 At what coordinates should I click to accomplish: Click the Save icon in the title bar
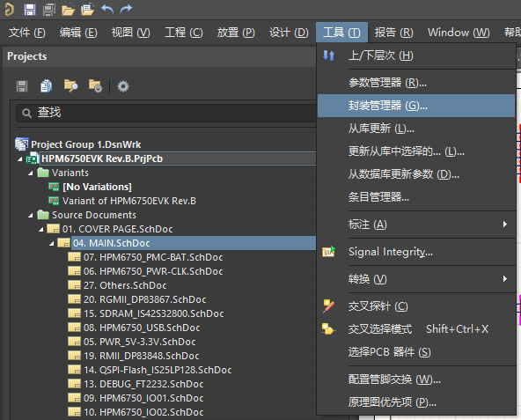30,10
